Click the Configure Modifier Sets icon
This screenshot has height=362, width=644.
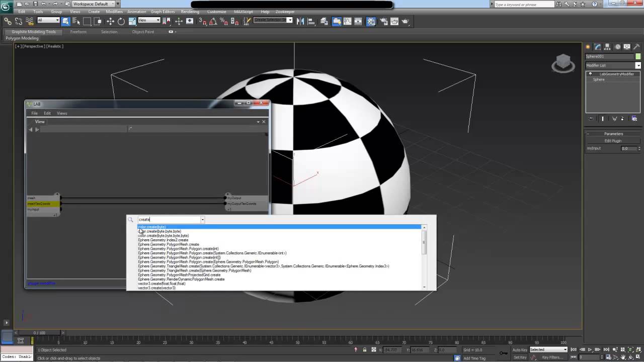tap(634, 119)
